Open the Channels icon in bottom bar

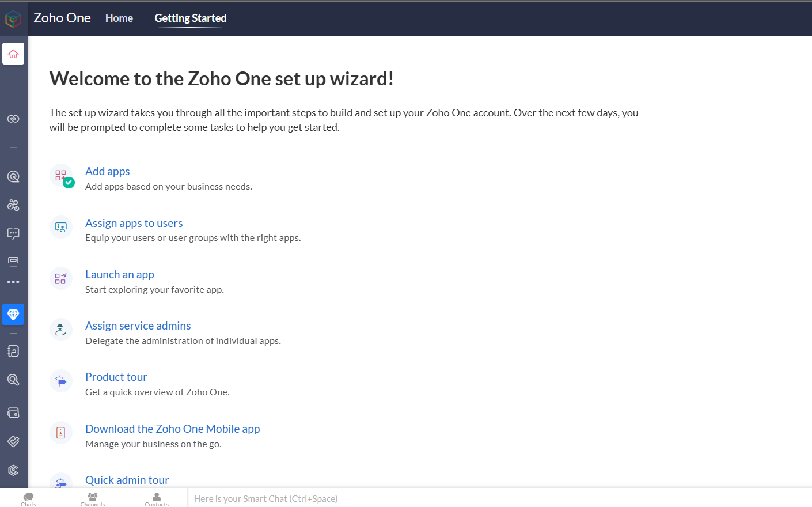pos(92,499)
